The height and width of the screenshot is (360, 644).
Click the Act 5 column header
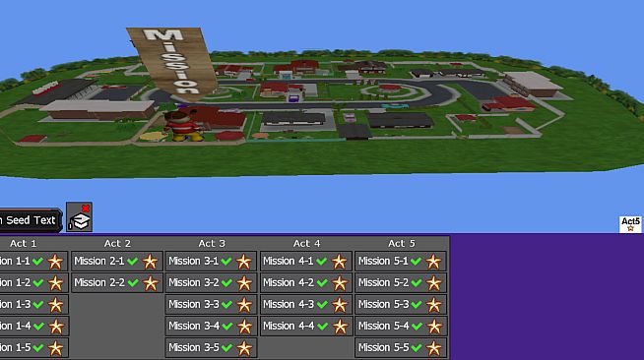[x=401, y=244]
